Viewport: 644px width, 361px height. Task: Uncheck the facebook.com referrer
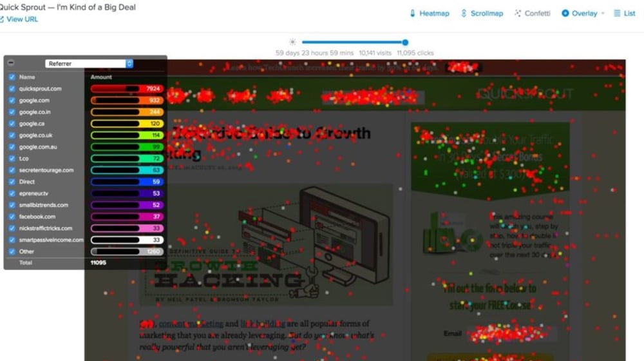click(12, 216)
